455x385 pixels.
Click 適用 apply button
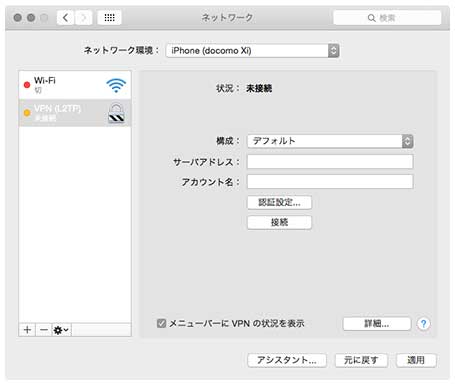click(x=416, y=360)
